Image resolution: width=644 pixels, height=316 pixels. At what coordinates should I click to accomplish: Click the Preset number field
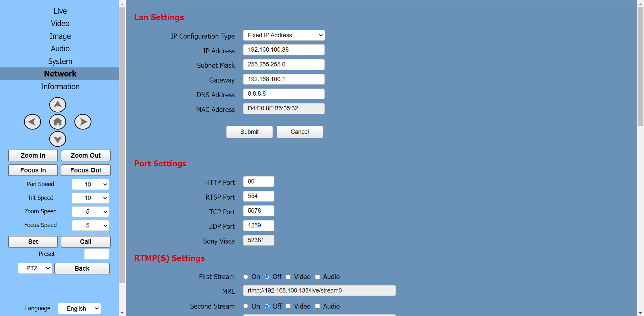point(97,254)
